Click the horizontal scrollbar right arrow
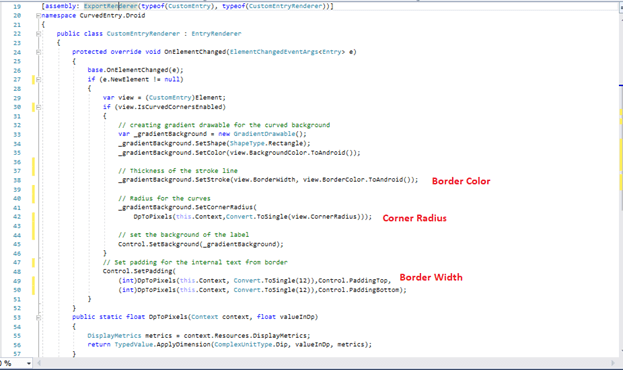Viewport: 623px width, 370px height. (613, 363)
